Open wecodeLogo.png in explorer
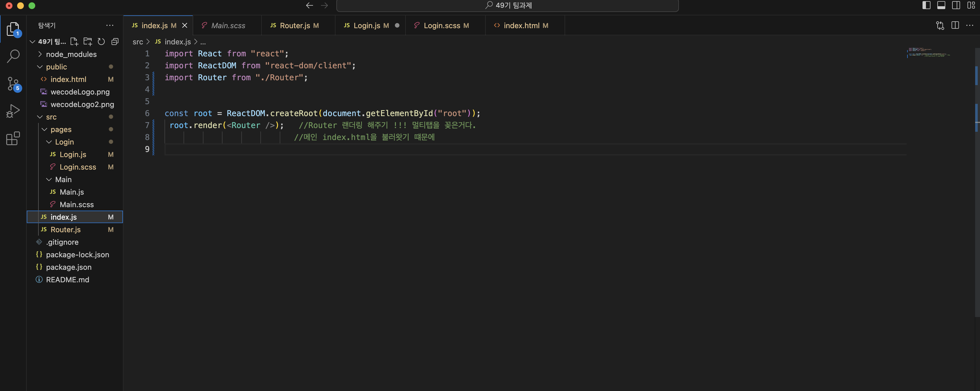This screenshot has width=980, height=391. click(x=75, y=92)
